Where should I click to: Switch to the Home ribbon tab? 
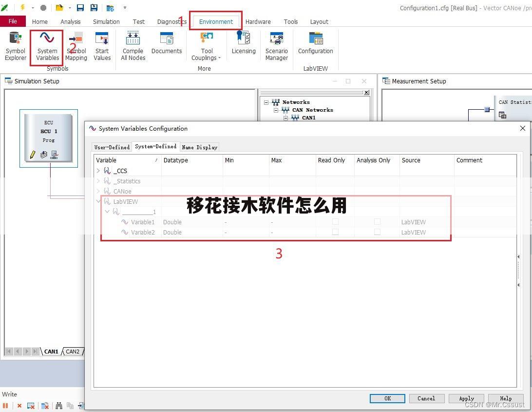(39, 22)
